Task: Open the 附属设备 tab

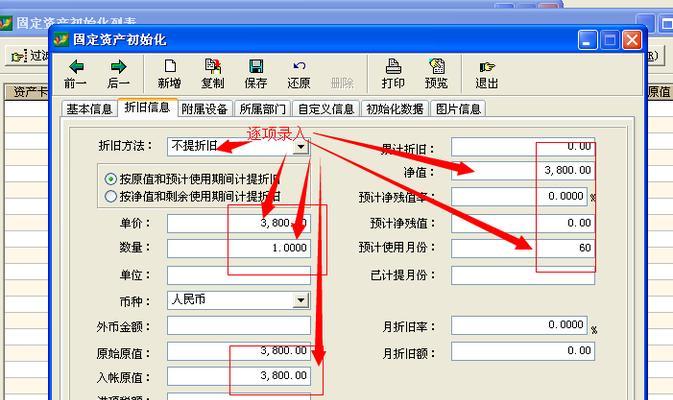Action: pyautogui.click(x=204, y=109)
